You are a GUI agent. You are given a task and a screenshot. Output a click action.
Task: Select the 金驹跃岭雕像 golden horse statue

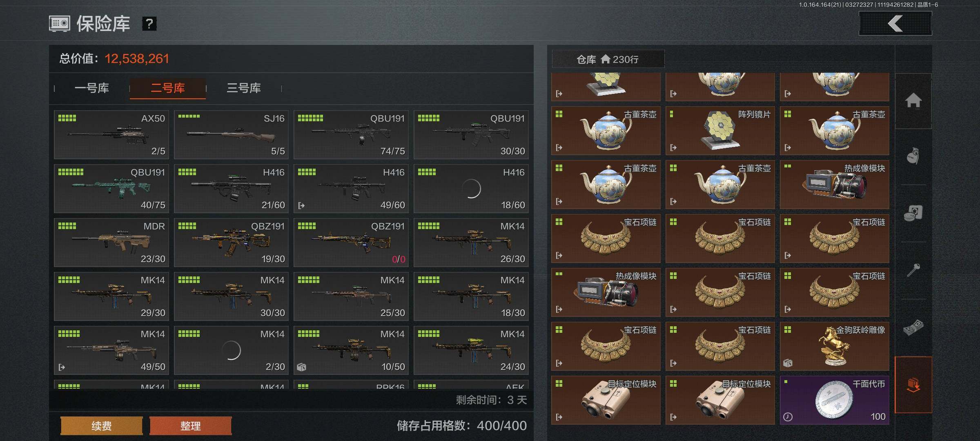pos(834,346)
